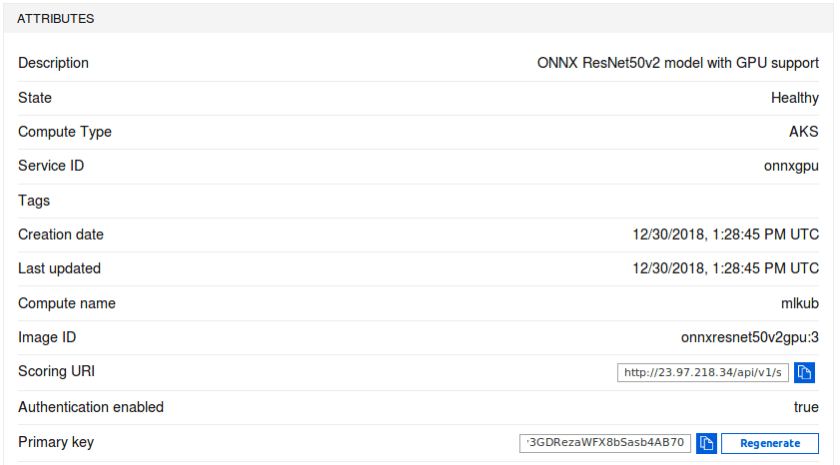Click the Last updated timestamp value
Image resolution: width=840 pixels, height=465 pixels.
[725, 269]
